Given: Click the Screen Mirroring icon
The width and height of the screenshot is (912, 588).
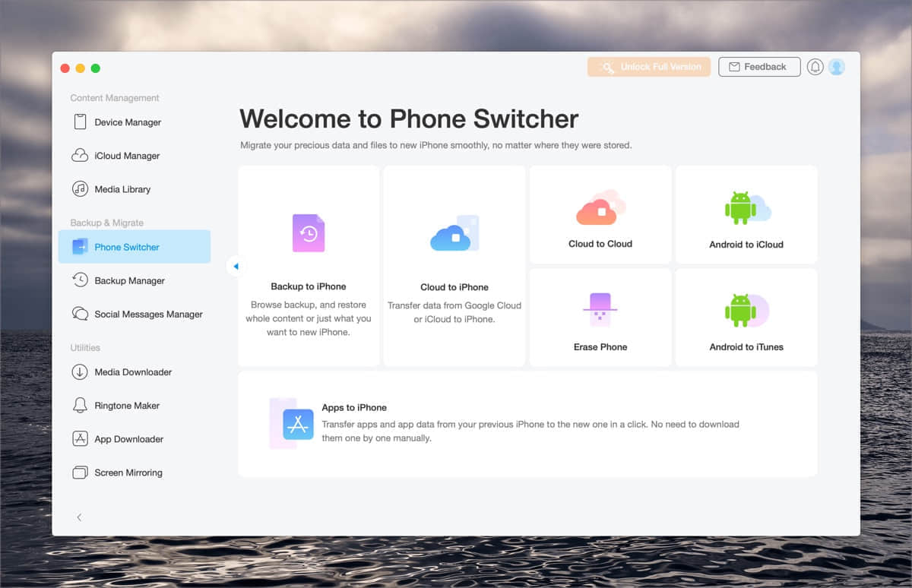Looking at the screenshot, I should pyautogui.click(x=80, y=473).
